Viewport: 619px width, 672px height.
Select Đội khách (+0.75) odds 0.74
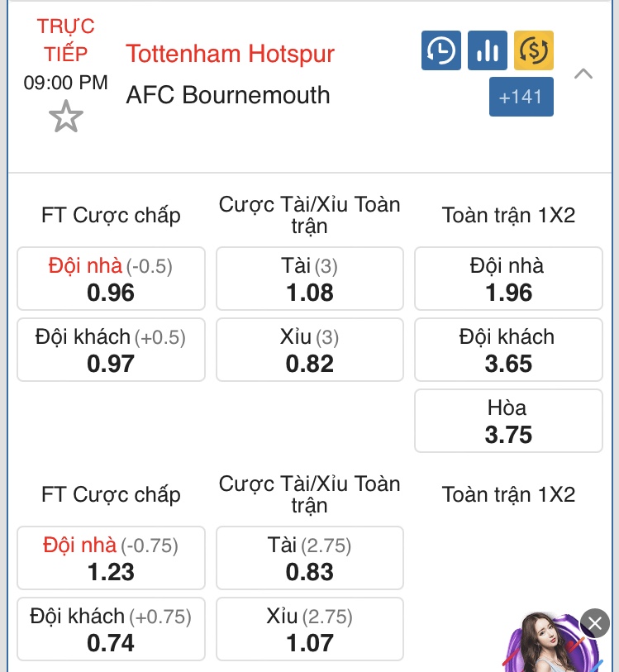(111, 629)
